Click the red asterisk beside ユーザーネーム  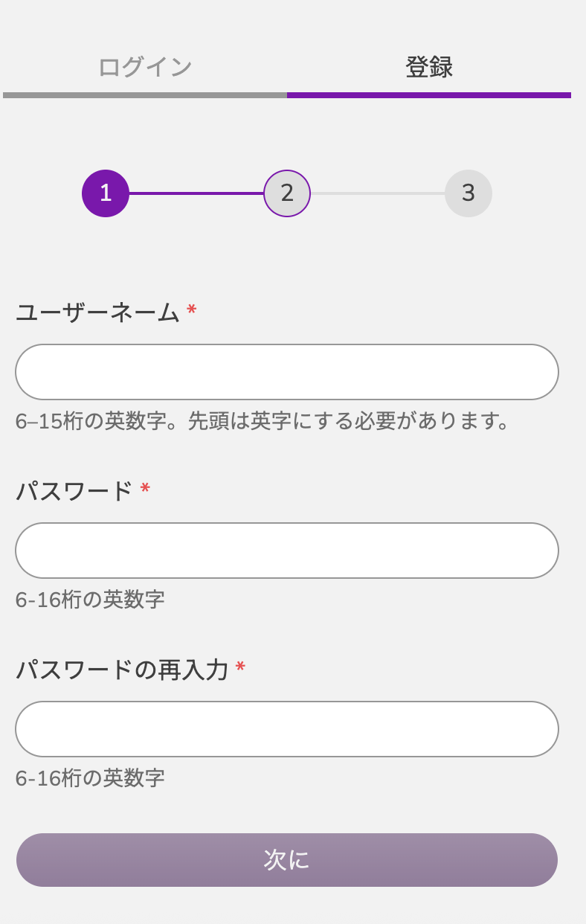pos(192,310)
